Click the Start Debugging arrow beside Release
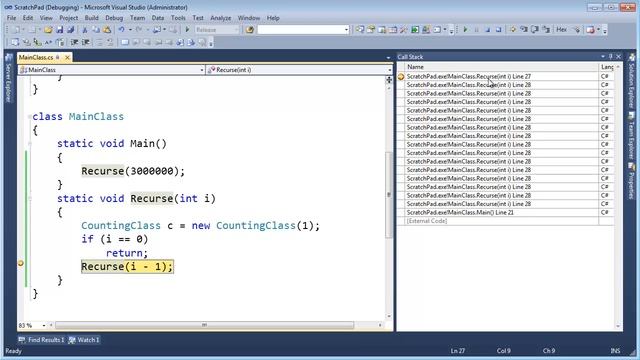640x360 pixels. coord(187,30)
